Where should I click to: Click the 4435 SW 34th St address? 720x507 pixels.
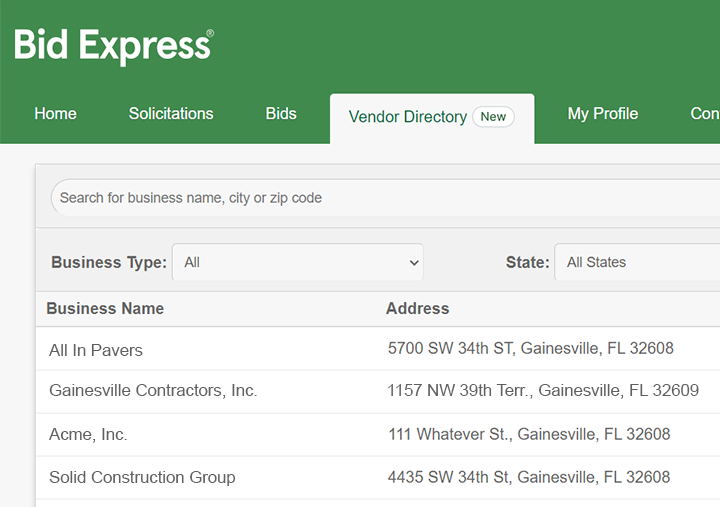tap(529, 477)
